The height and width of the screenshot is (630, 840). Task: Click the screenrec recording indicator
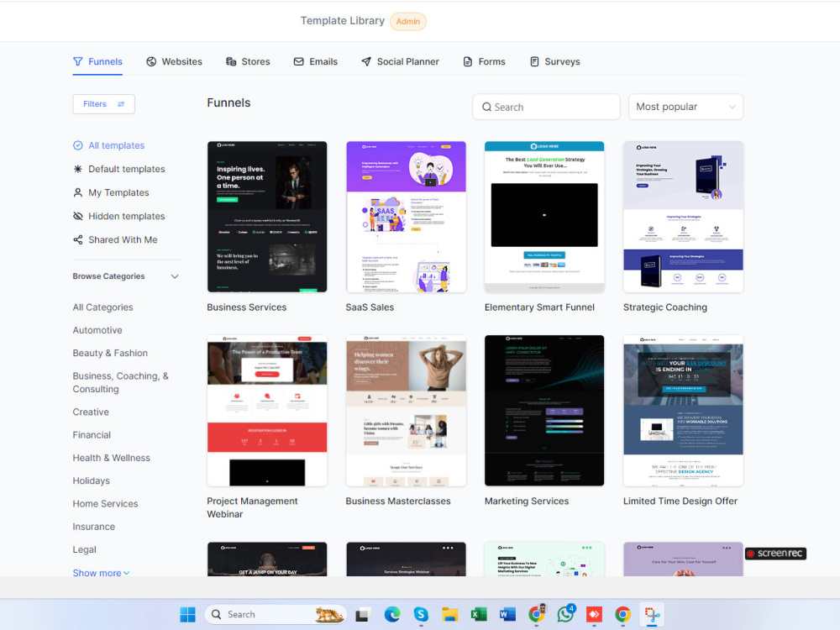pyautogui.click(x=775, y=554)
